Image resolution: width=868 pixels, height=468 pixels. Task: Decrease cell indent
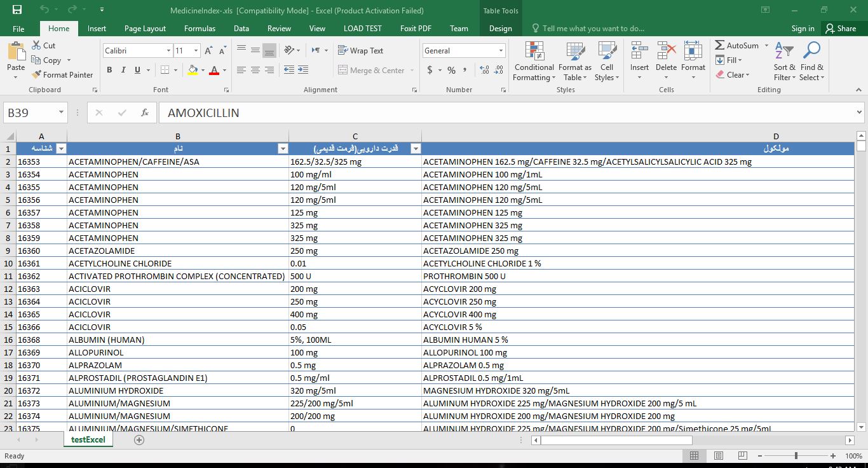click(289, 71)
